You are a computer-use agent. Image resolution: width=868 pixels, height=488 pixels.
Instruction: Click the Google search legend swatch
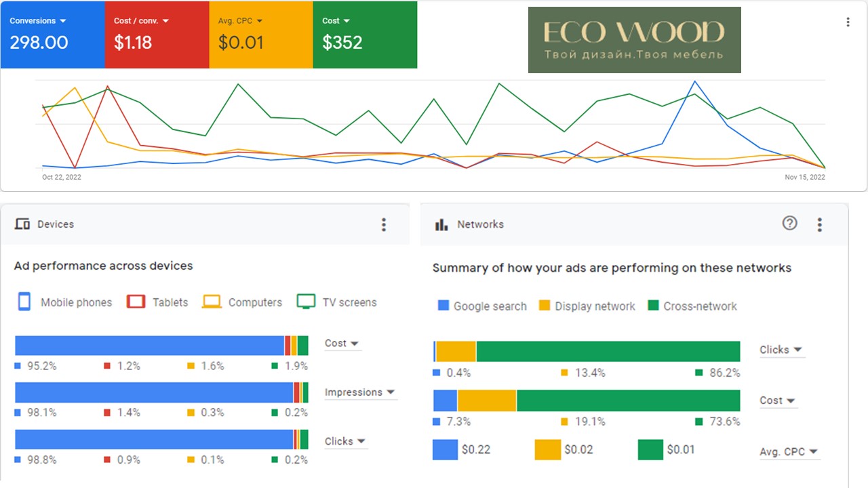click(443, 306)
